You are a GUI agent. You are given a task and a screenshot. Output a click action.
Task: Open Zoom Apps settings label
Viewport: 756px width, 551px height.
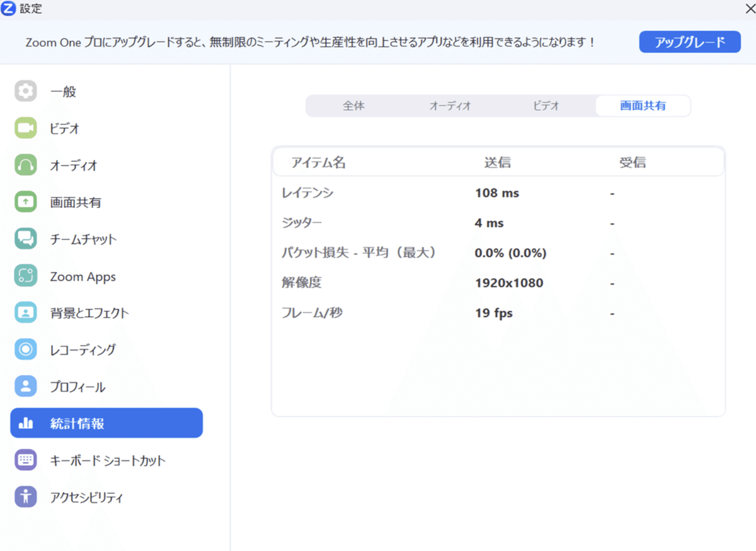tap(83, 277)
